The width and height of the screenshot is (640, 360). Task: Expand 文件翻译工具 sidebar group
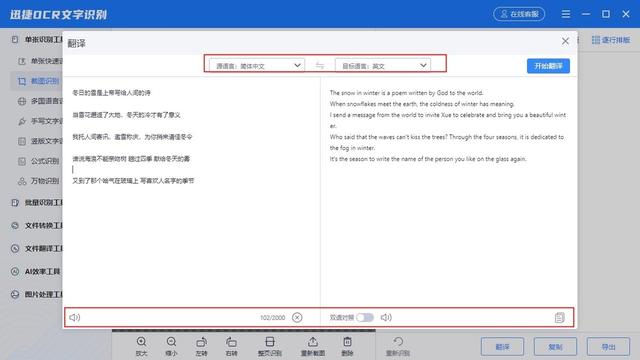coord(37,248)
